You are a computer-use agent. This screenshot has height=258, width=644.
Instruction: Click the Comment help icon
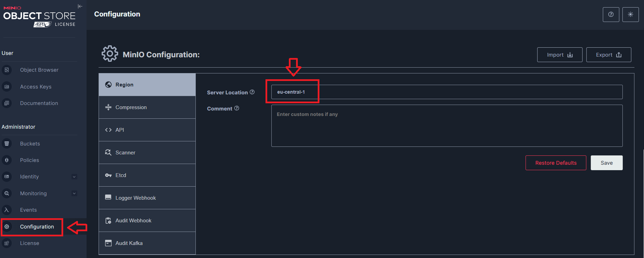click(237, 108)
